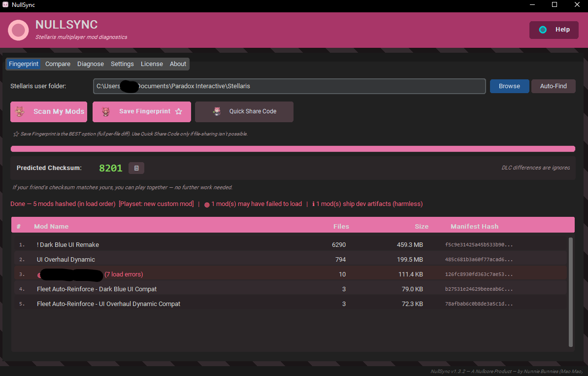588x376 pixels.
Task: Open the License tab
Action: coord(152,64)
